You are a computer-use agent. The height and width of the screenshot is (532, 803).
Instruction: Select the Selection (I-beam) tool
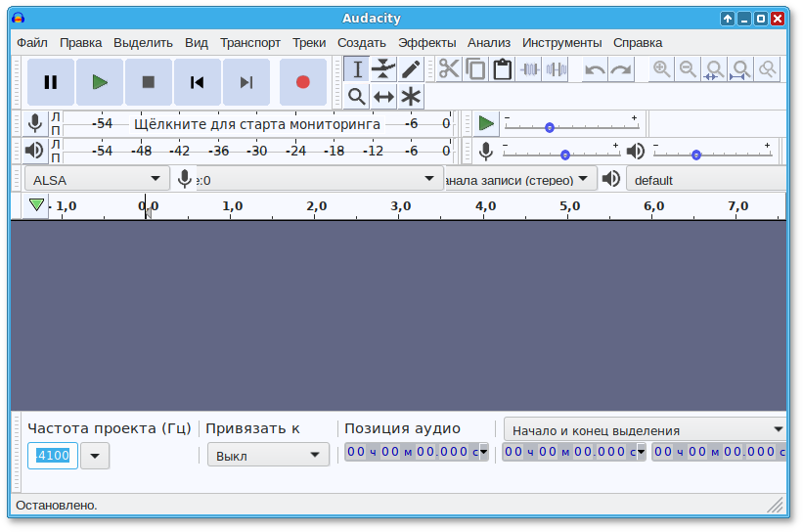tap(357, 69)
